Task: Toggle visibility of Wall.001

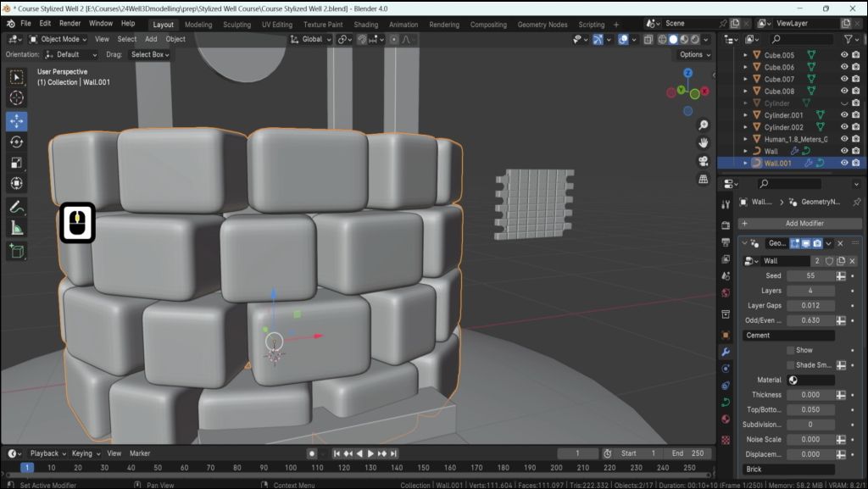Action: click(844, 164)
